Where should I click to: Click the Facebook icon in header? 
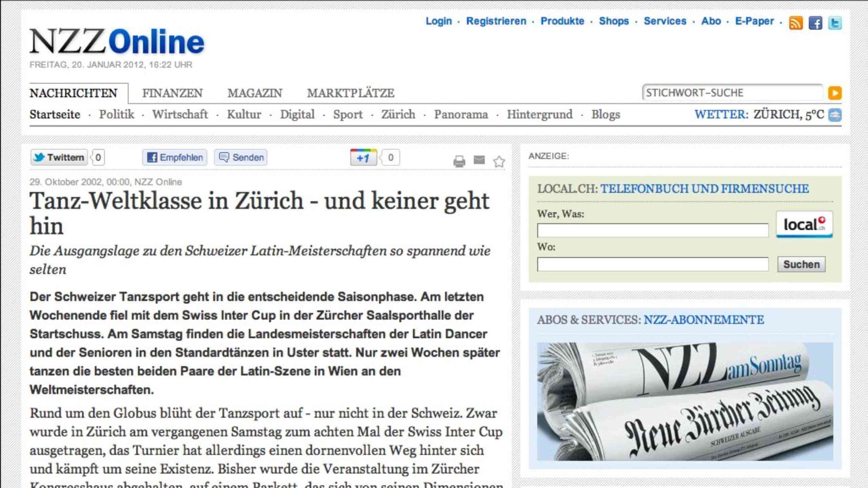tap(815, 23)
